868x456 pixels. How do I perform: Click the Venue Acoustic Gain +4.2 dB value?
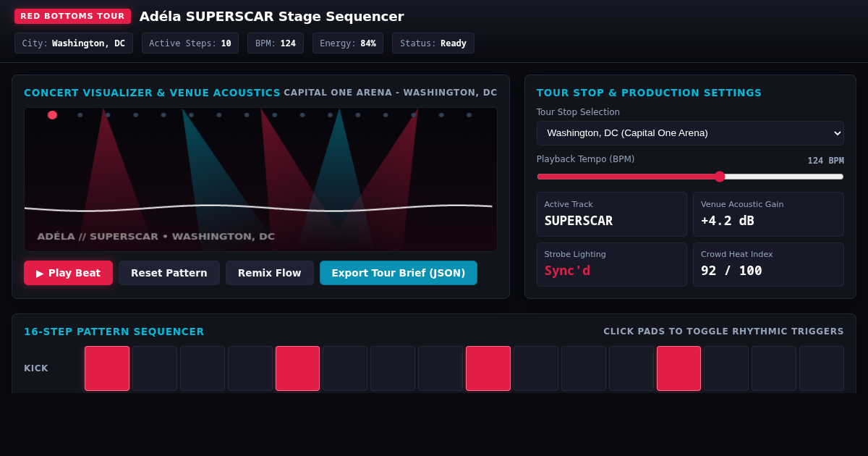point(728,221)
